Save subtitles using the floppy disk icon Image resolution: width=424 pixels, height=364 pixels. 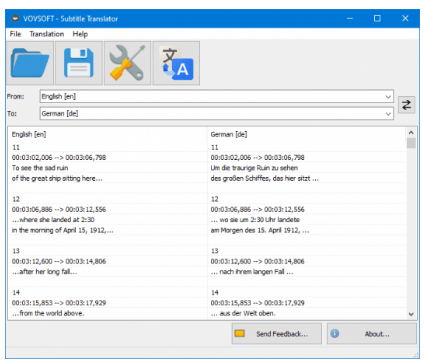(x=79, y=63)
